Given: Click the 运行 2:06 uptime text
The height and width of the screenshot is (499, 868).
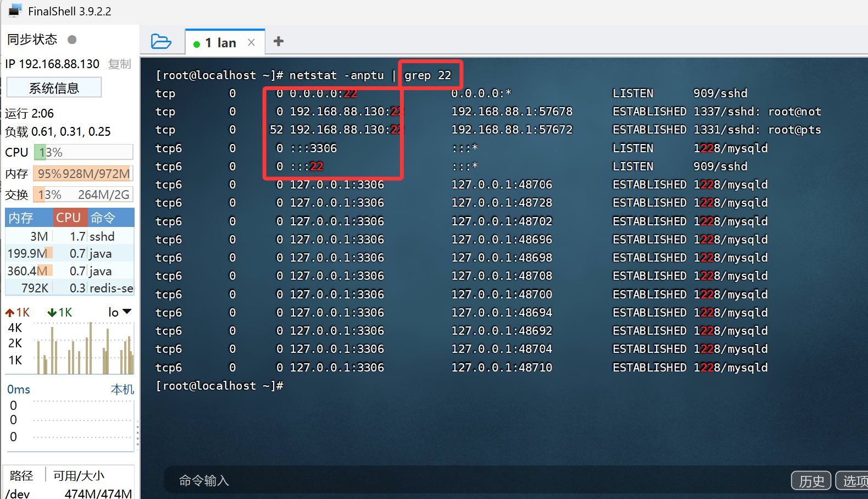Looking at the screenshot, I should coord(30,114).
